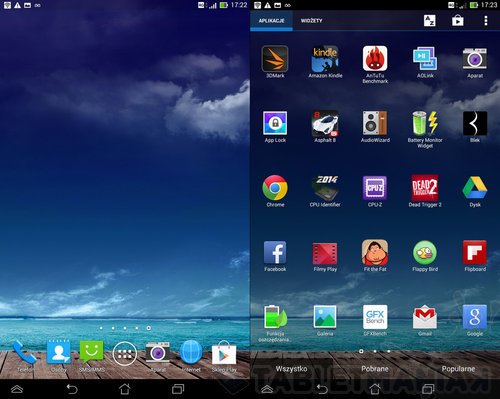Sort apps with the A-Z icon
Image resolution: width=500 pixels, height=399 pixels.
point(430,21)
